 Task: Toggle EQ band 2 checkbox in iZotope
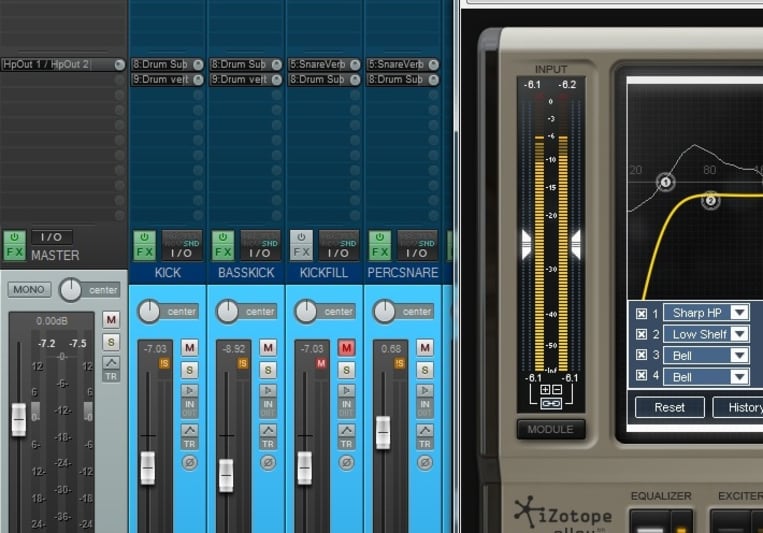point(641,334)
